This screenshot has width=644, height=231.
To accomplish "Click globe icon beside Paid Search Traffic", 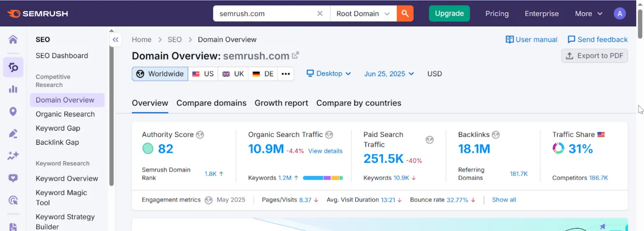I will [x=430, y=139].
